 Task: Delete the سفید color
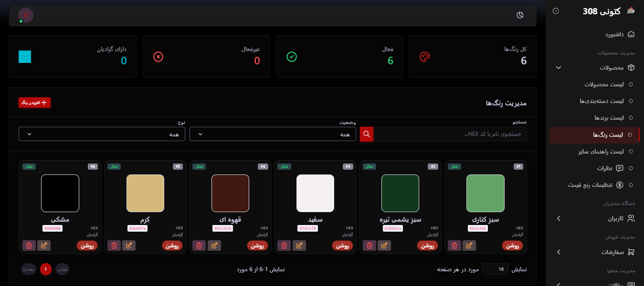(285, 245)
